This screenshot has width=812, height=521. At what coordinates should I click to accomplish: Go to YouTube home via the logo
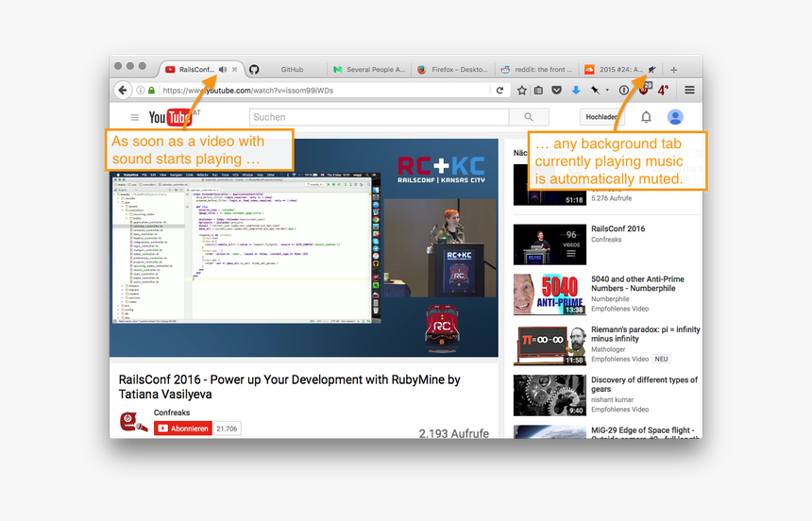tap(170, 118)
